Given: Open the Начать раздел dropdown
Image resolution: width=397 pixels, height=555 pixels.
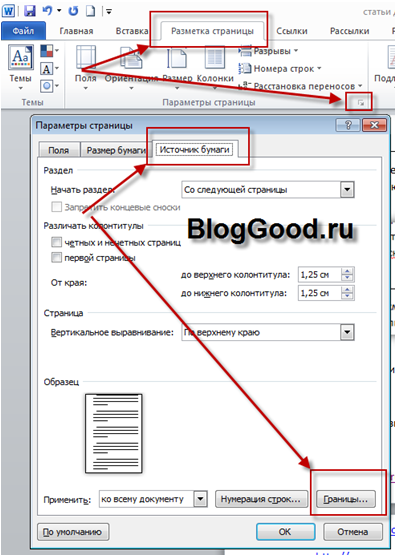Looking at the screenshot, I should click(x=347, y=190).
